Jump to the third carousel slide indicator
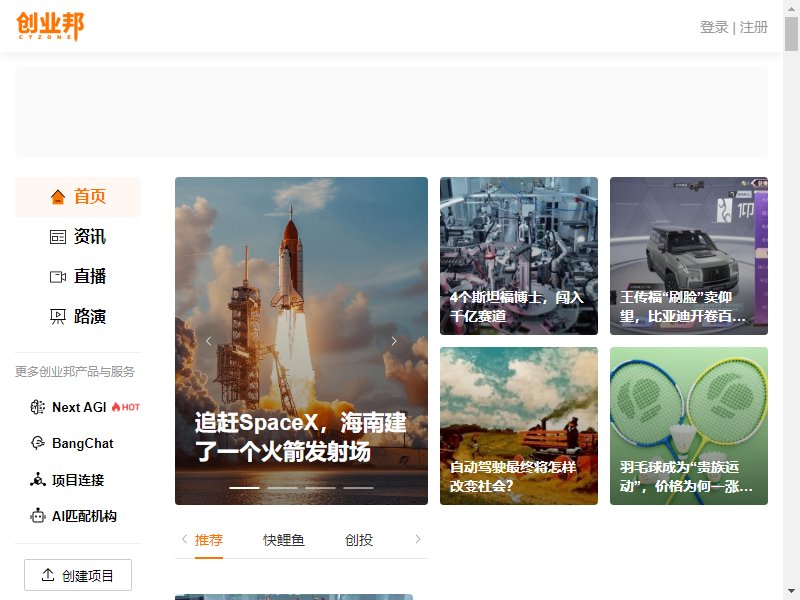Viewport: 800px width, 600px height. 320,488
